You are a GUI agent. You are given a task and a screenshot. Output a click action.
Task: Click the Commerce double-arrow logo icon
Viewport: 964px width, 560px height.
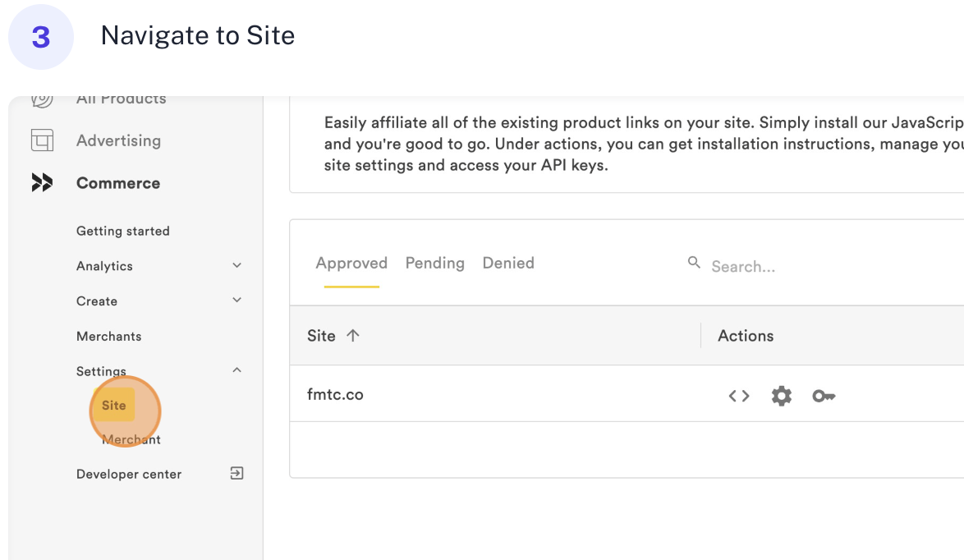(42, 183)
